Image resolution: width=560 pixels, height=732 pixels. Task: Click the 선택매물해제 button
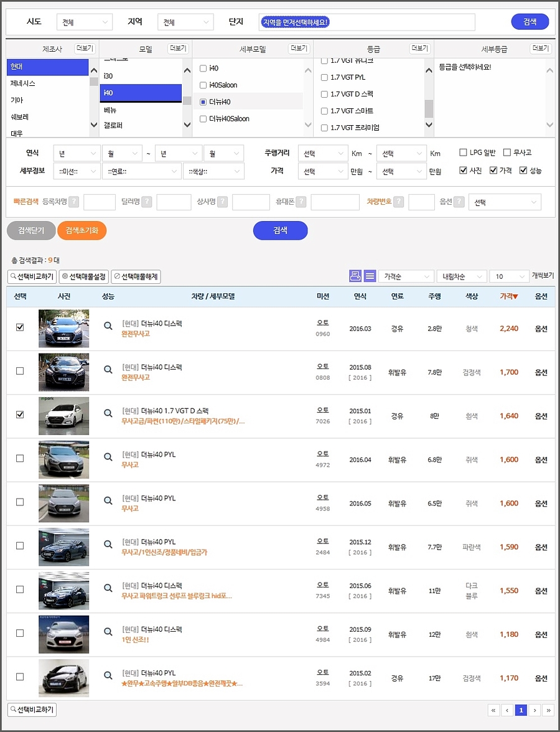pos(136,276)
